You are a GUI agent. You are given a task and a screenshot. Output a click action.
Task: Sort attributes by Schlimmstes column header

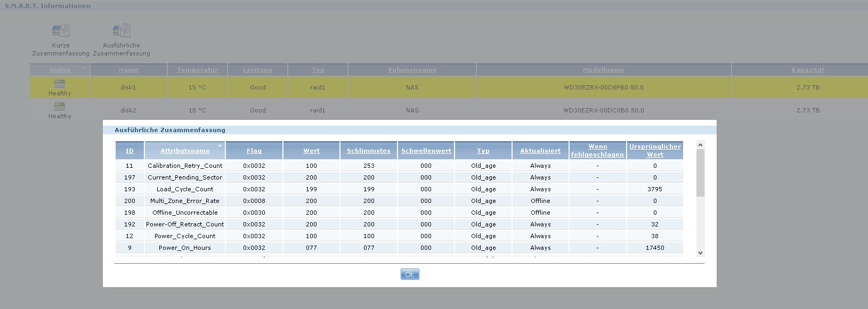[x=369, y=151]
